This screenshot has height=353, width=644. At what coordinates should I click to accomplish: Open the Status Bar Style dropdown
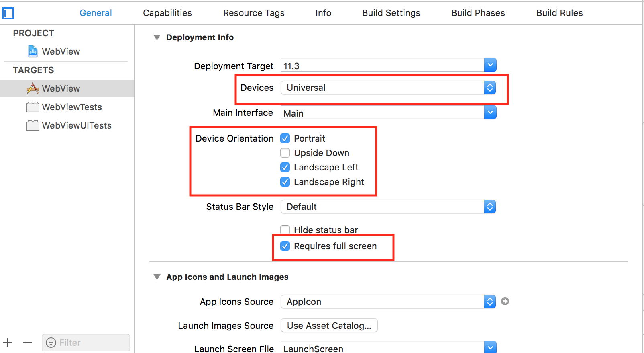click(490, 207)
